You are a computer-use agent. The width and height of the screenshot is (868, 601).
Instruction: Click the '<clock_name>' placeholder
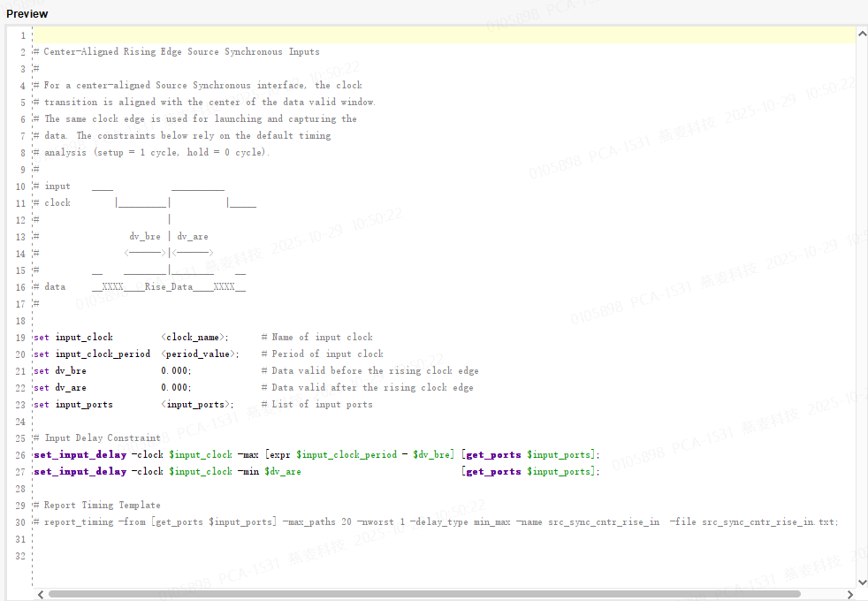[194, 337]
